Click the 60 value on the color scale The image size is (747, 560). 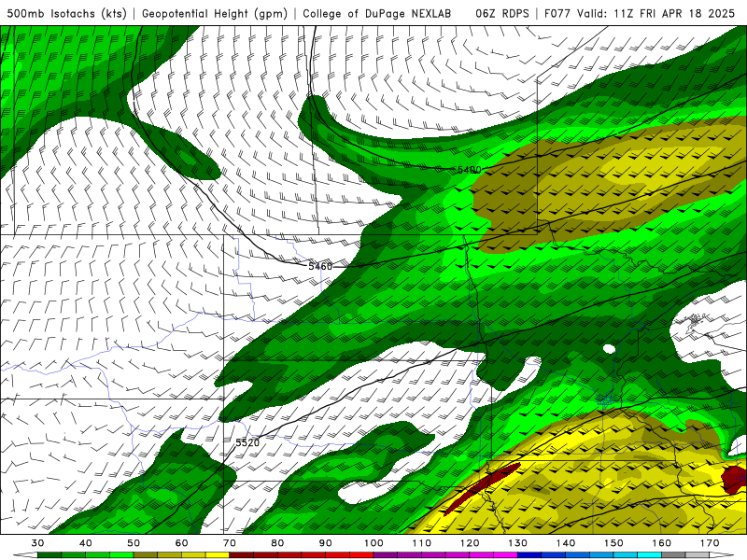tap(181, 543)
